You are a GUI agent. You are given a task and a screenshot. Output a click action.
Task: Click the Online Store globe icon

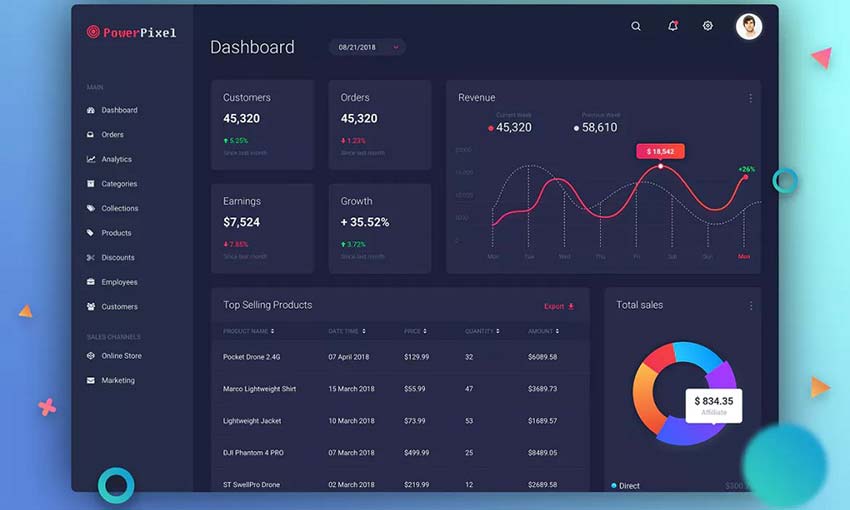point(91,356)
